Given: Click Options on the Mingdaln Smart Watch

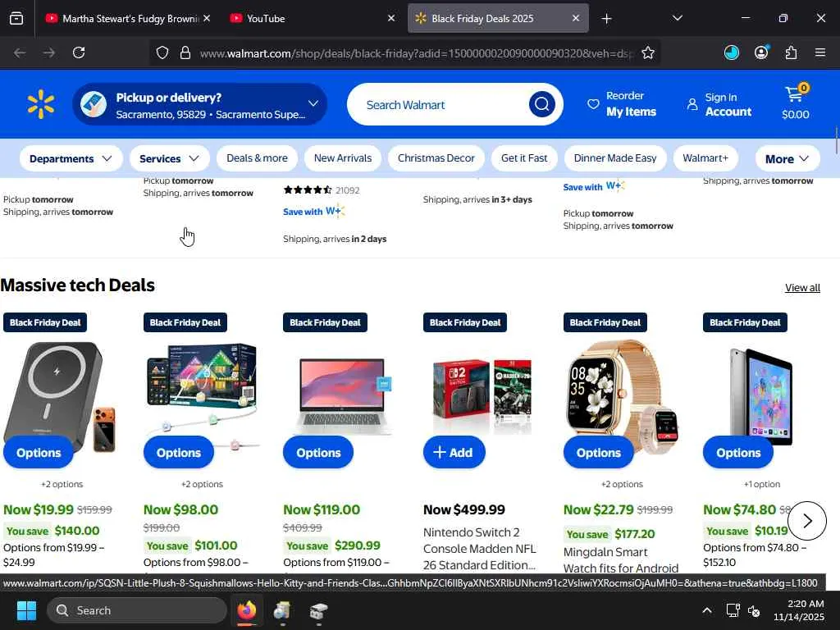Looking at the screenshot, I should [x=598, y=453].
